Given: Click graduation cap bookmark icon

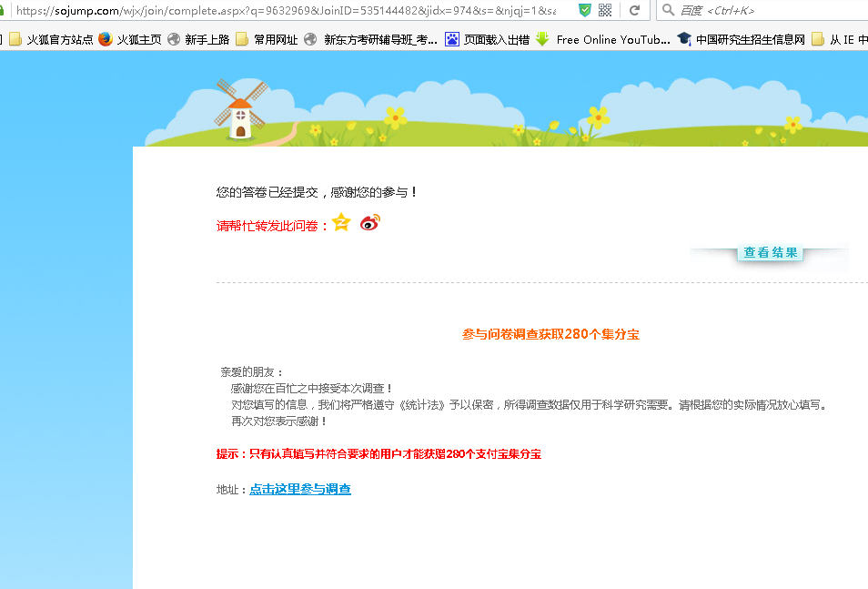Looking at the screenshot, I should point(684,39).
